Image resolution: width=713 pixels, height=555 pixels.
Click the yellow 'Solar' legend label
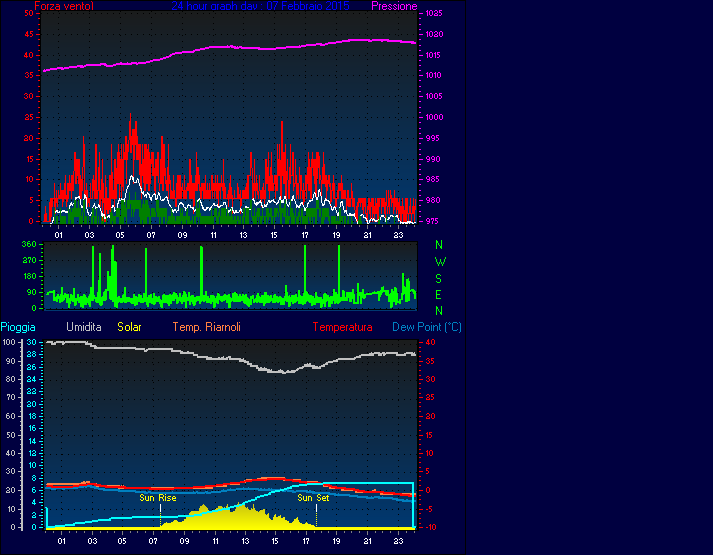coord(129,327)
